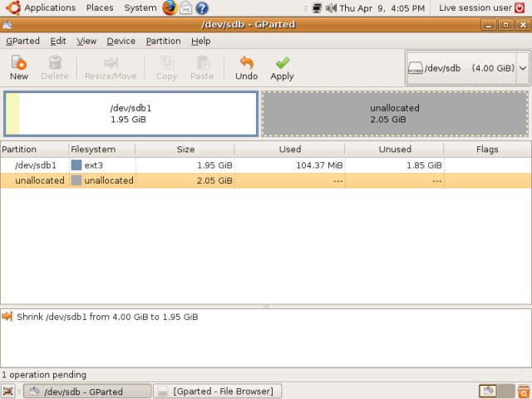
Task: Switch to the Gparted - File Browser taskbar button
Action: click(218, 391)
